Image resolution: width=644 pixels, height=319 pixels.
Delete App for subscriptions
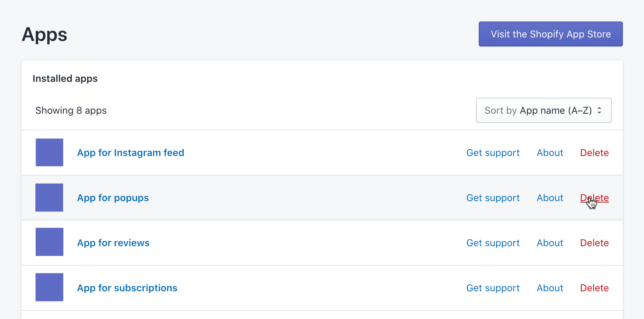594,288
